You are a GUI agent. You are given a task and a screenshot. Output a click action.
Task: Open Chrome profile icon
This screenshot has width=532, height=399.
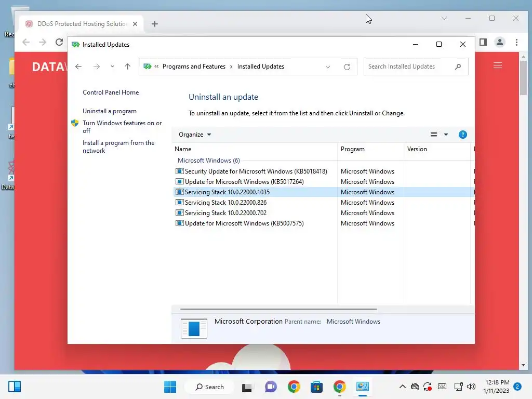pos(500,42)
